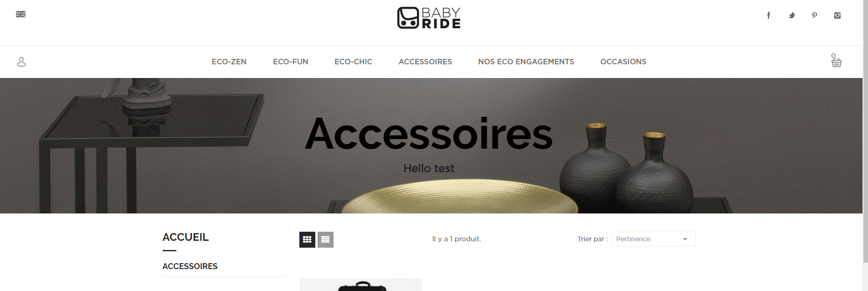868x291 pixels.
Task: Open the ECO-CHIC menu
Action: [x=354, y=62]
